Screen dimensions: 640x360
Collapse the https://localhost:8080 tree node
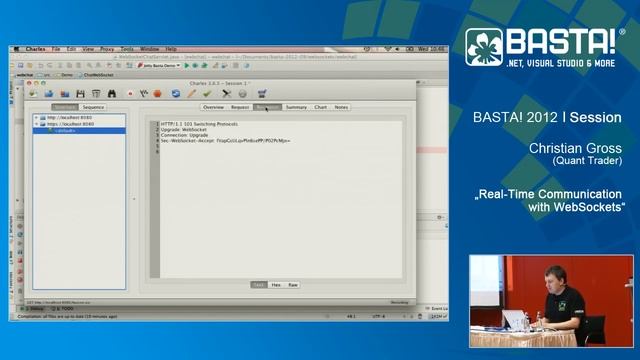pyautogui.click(x=36, y=124)
